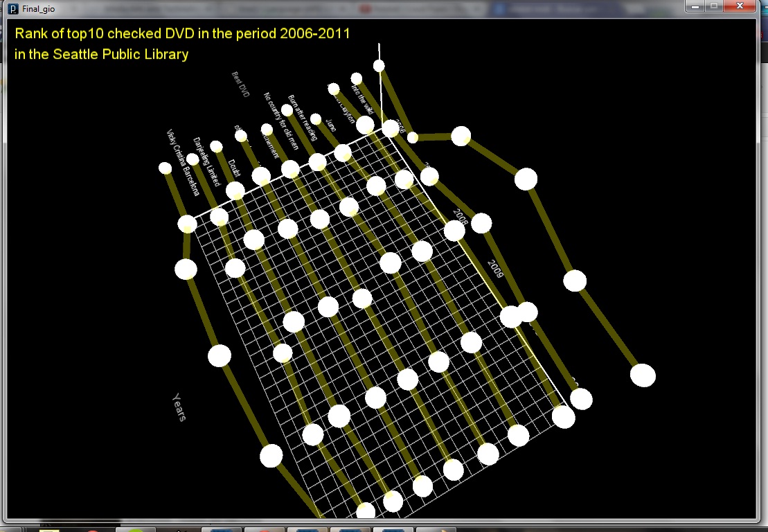Click the No country for old men label
Image resolution: width=768 pixels, height=532 pixels.
(282, 121)
